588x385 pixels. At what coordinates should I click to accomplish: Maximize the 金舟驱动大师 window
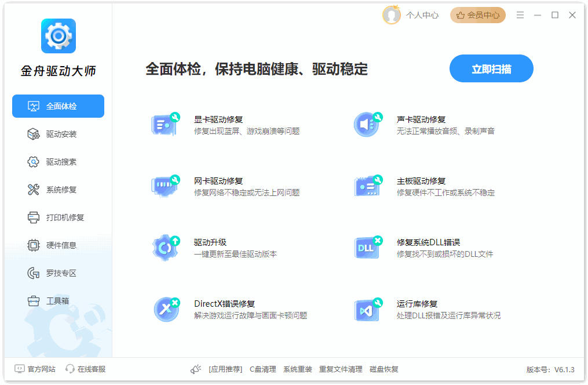click(555, 15)
